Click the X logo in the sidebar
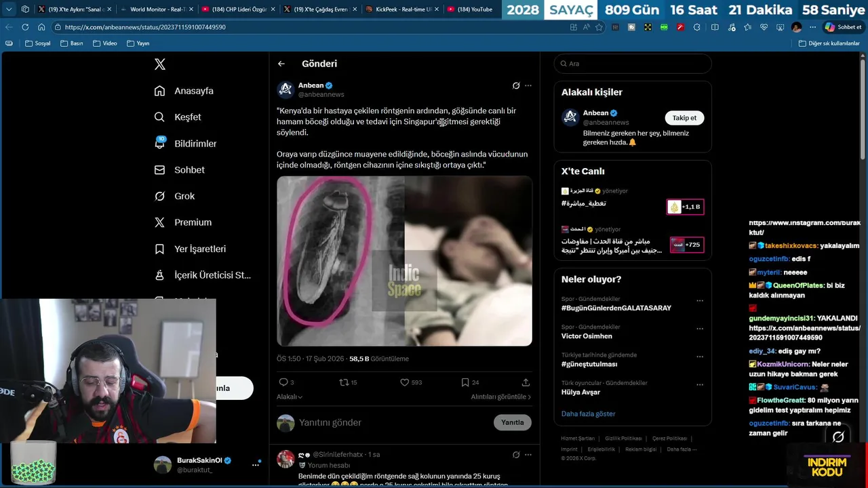Viewport: 868px width, 488px height. [160, 64]
